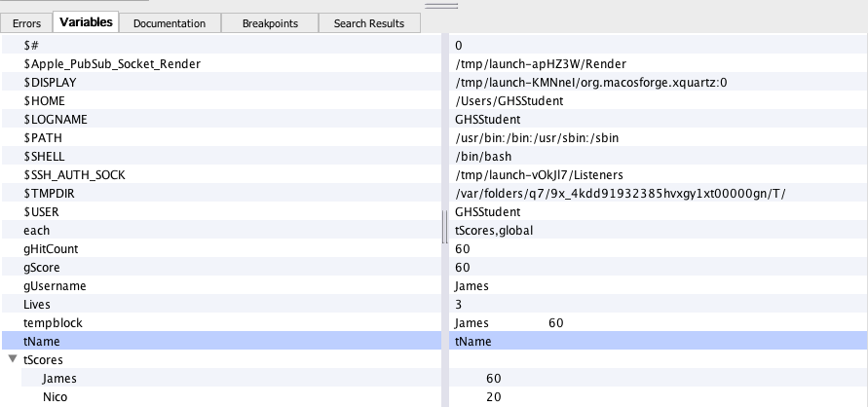Click the $PATH environment variable
868x407 pixels.
coord(42,137)
